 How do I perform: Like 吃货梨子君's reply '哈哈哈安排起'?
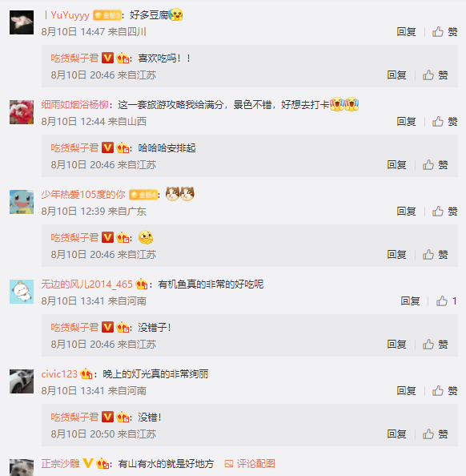(x=435, y=165)
